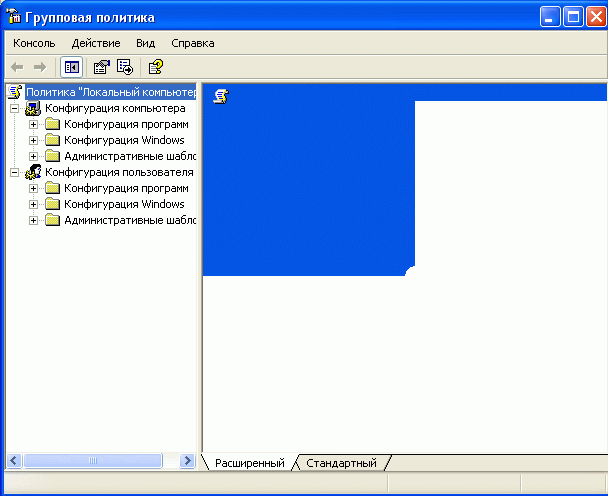Click the tree pane scroll right arrow
This screenshot has height=496, width=608.
(186, 461)
